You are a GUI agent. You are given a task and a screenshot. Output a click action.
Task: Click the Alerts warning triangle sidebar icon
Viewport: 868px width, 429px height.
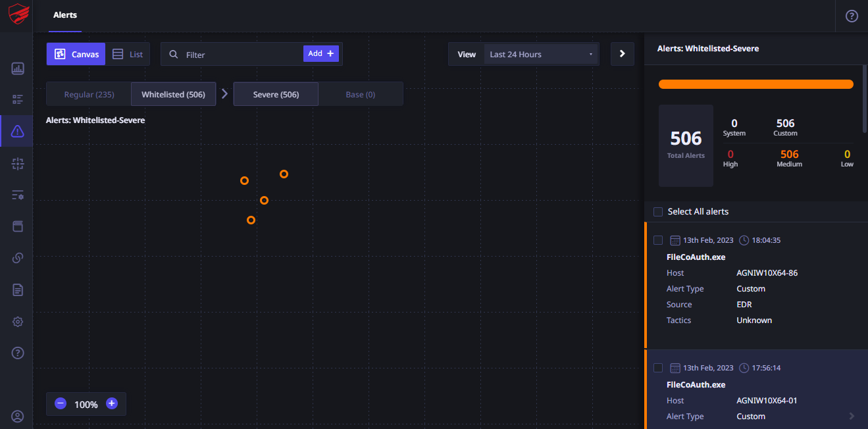click(x=18, y=132)
